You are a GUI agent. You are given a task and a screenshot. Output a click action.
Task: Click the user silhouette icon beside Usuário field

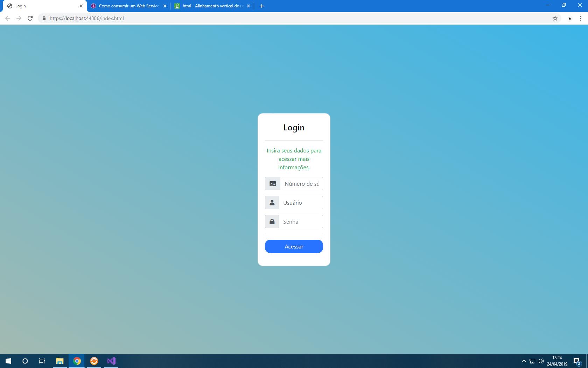(272, 203)
